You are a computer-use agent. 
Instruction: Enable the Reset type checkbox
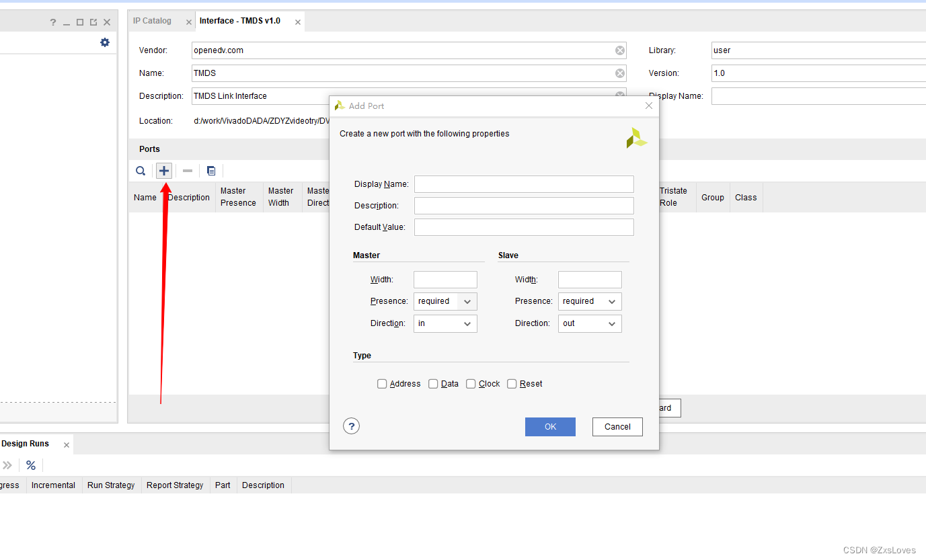(x=512, y=384)
